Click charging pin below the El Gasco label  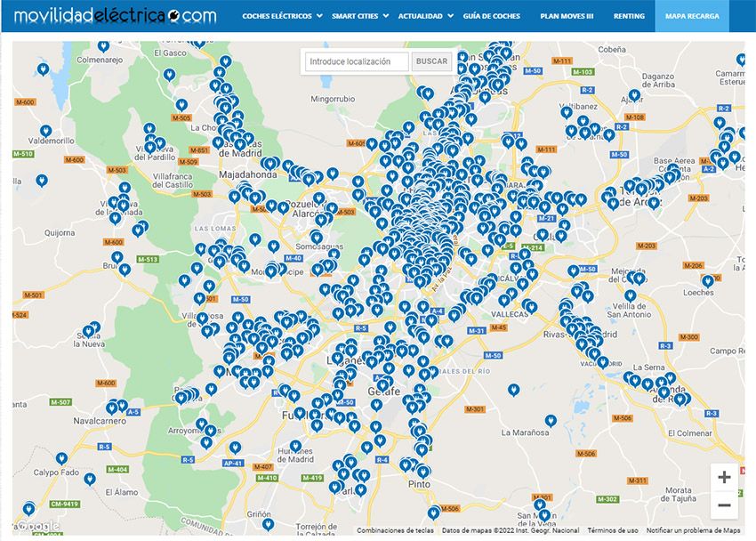click(169, 75)
